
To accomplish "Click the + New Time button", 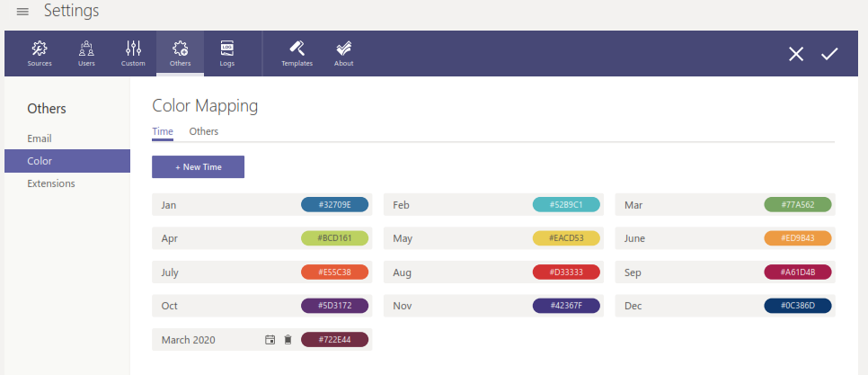I will click(198, 167).
